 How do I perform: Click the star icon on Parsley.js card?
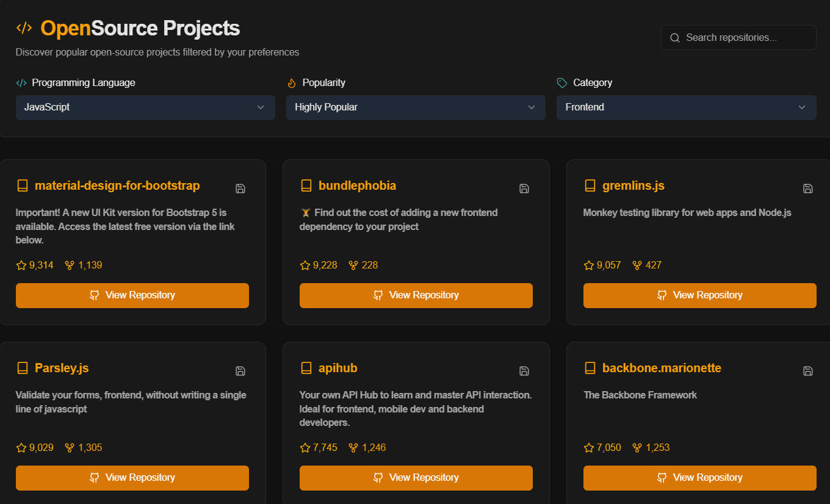[21, 448]
